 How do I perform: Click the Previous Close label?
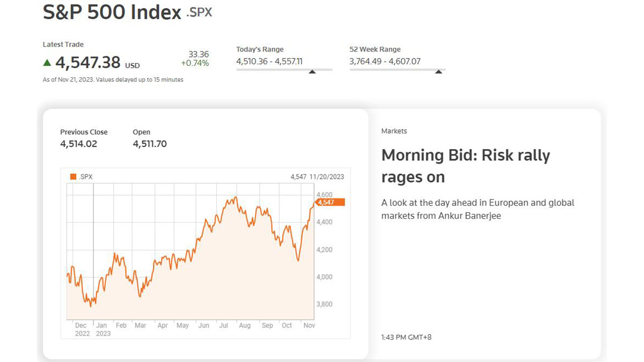click(x=84, y=132)
